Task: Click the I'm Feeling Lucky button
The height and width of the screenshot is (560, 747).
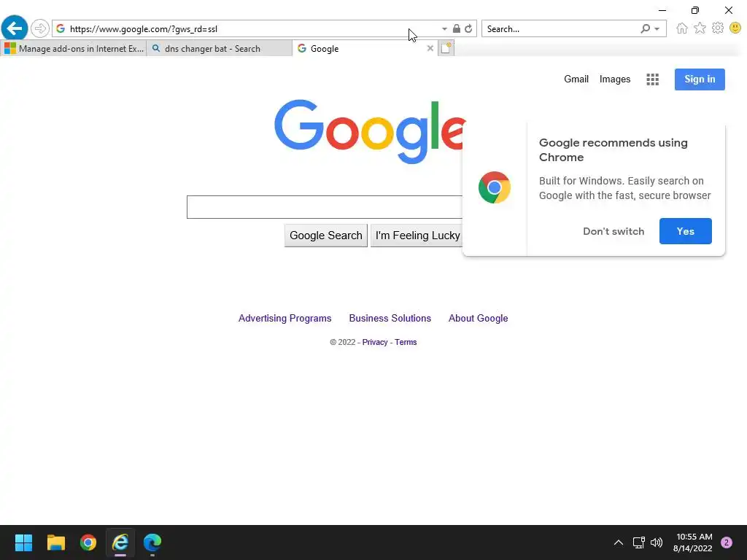Action: [417, 236]
